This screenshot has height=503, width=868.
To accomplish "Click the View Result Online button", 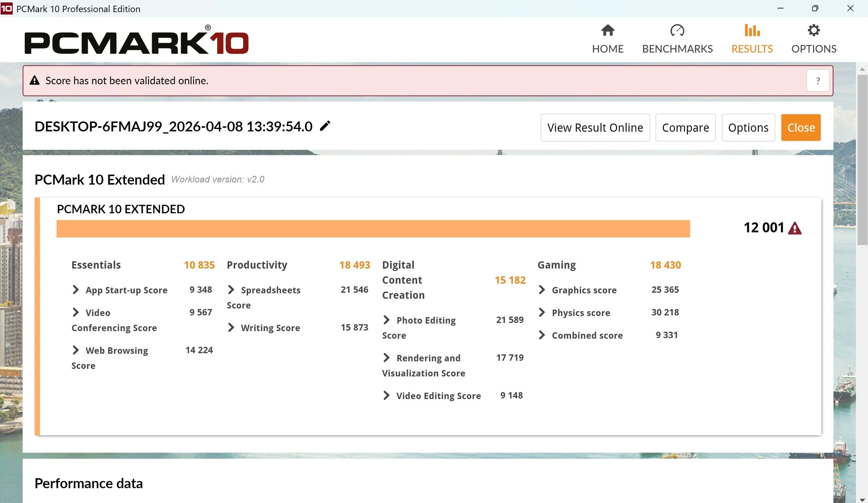I will (595, 128).
